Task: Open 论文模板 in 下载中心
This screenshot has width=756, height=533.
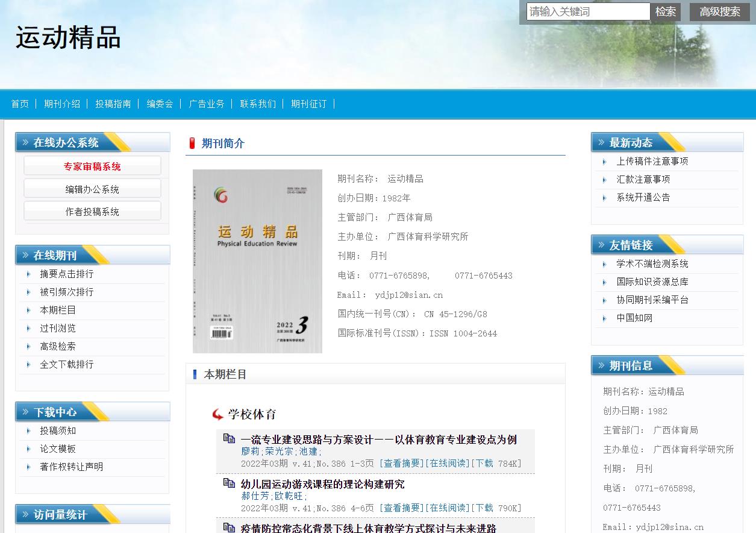Action: [58, 449]
